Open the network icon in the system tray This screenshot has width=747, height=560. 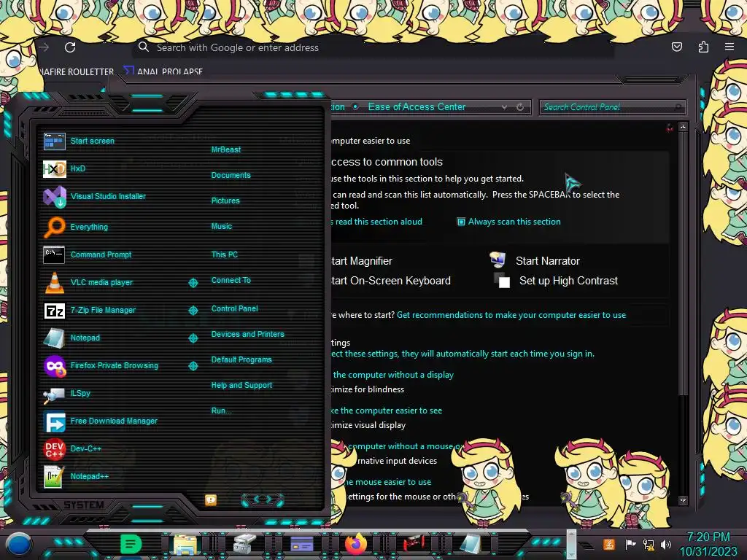pyautogui.click(x=648, y=544)
